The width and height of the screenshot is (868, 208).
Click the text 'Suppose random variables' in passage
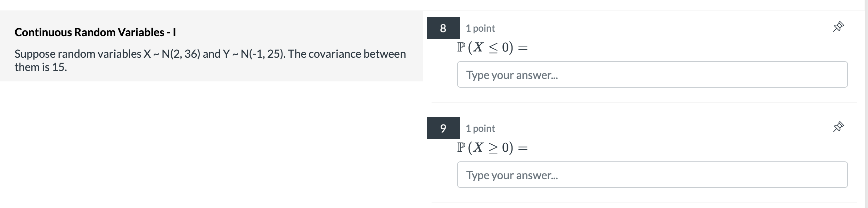click(x=78, y=54)
